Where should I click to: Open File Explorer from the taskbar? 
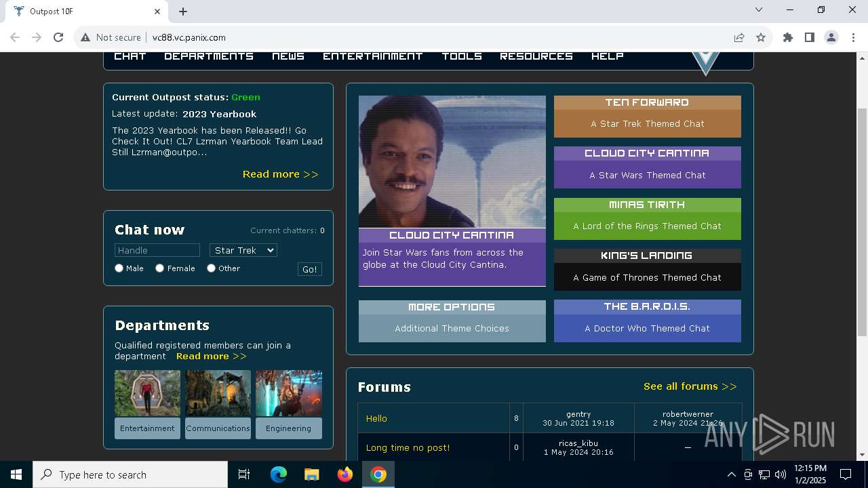[x=311, y=474]
